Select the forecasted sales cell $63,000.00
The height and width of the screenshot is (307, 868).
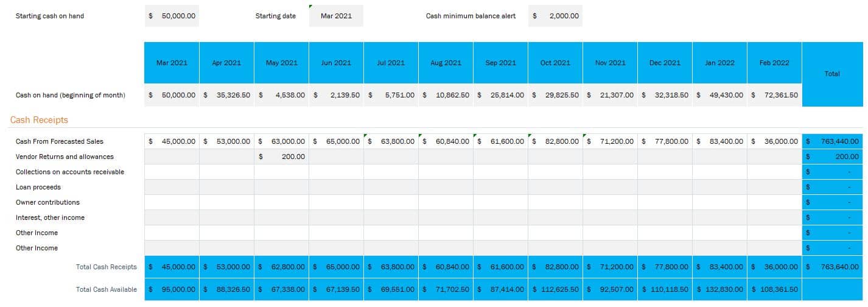(281, 141)
